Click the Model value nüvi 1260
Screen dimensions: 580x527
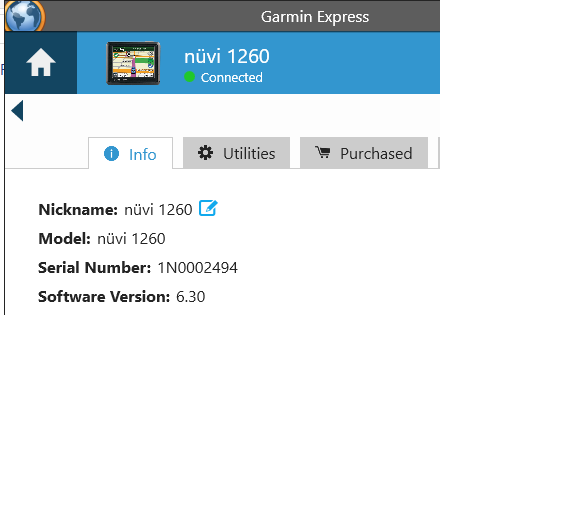131,239
